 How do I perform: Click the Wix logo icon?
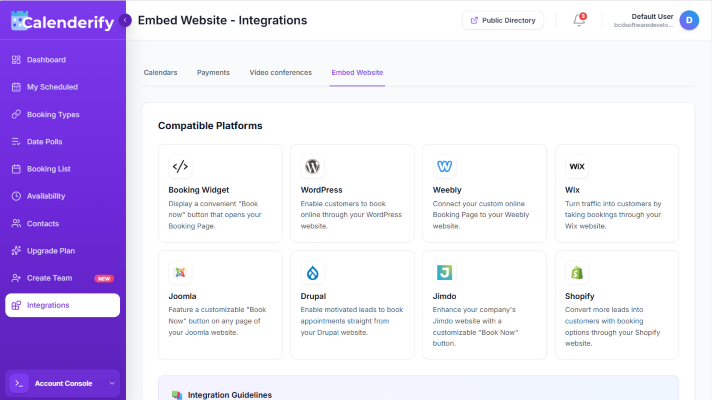click(x=577, y=167)
